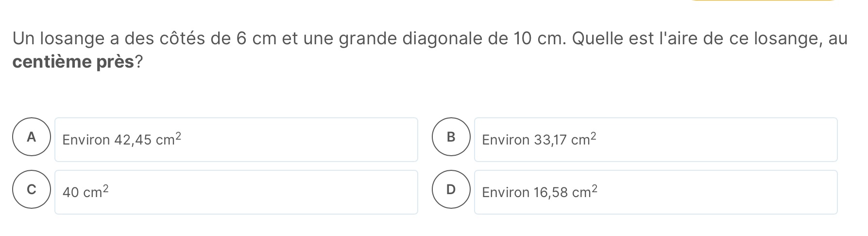Pick the "40 cm²" answer box
Image resolution: width=868 pixels, height=236 pixels.
[x=236, y=192]
